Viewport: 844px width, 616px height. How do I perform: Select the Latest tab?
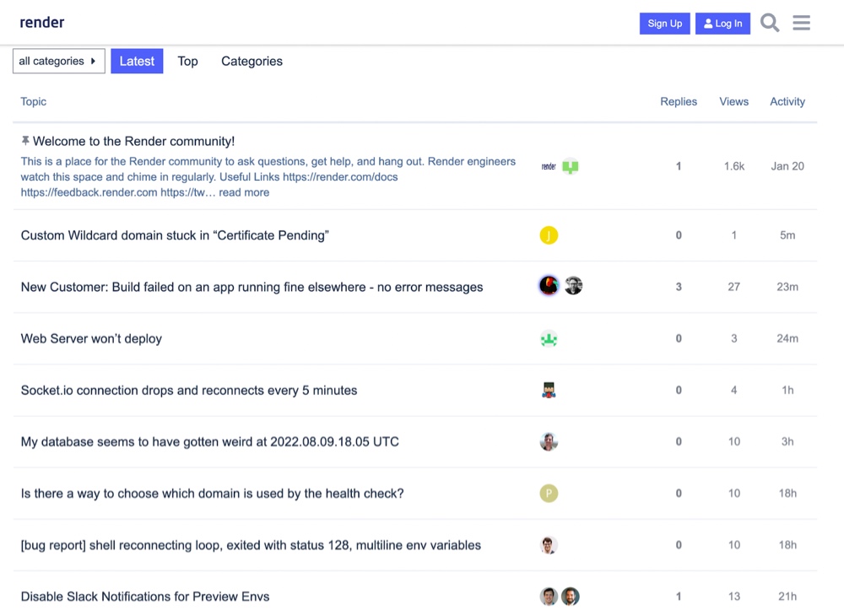click(137, 62)
